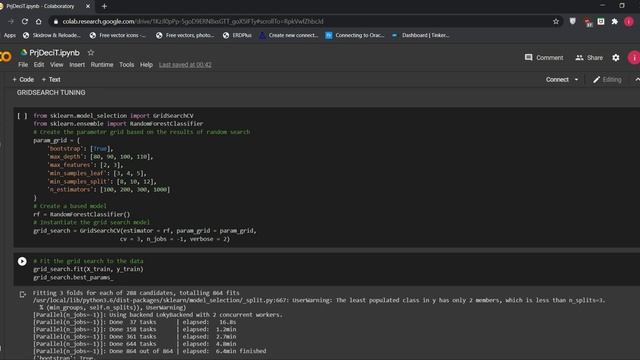Click the Colab logo

coord(6,57)
